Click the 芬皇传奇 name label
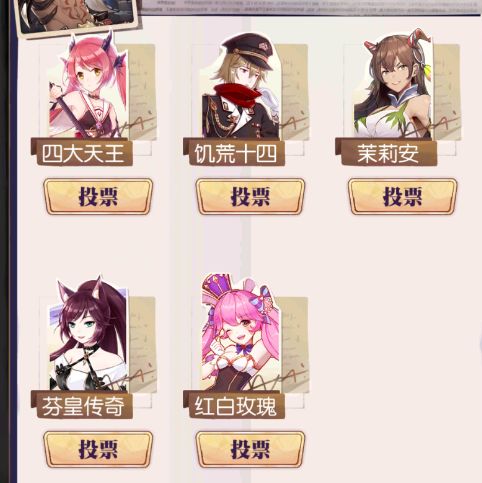This screenshot has width=482, height=483. [82, 405]
